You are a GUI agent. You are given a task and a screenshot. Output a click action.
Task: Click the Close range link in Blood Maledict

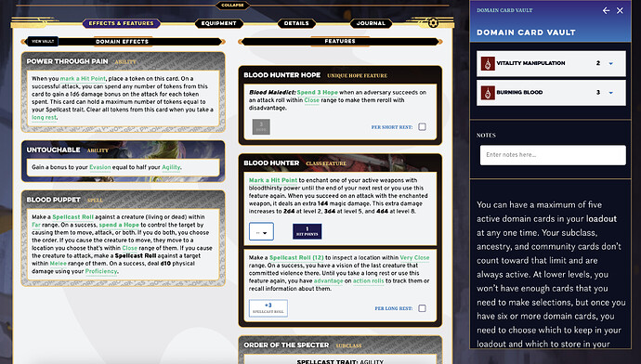311,100
